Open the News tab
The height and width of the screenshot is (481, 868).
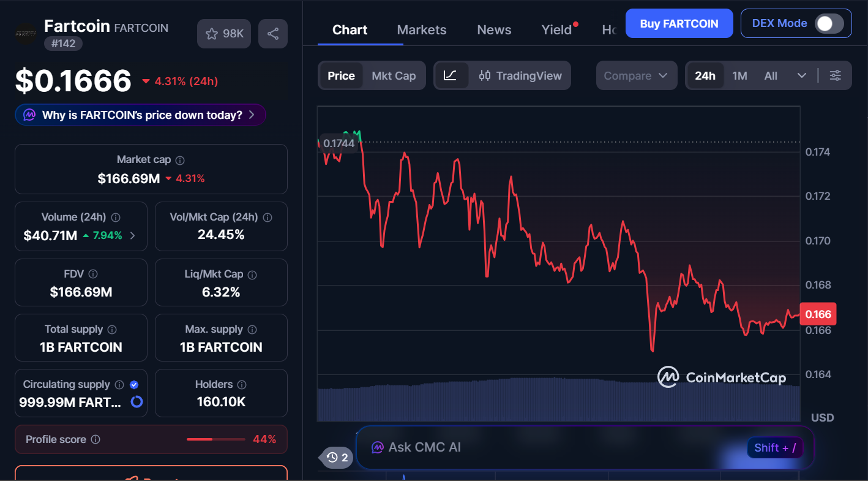(494, 29)
